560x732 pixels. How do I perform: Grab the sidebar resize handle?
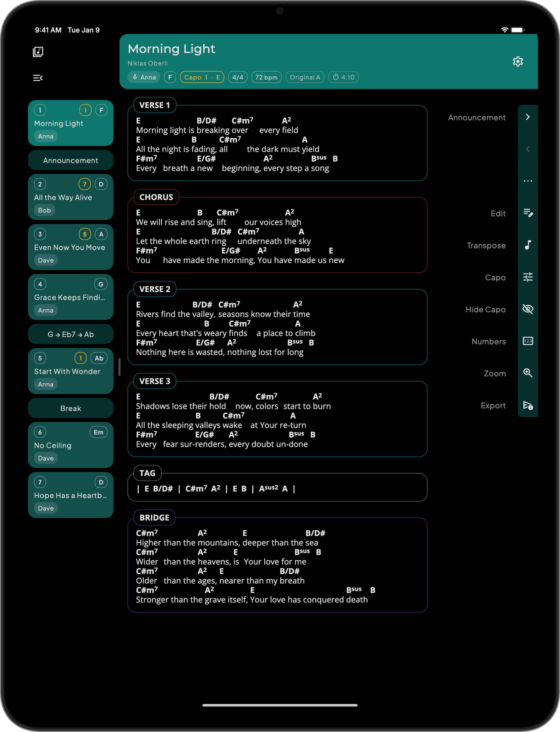[x=119, y=367]
